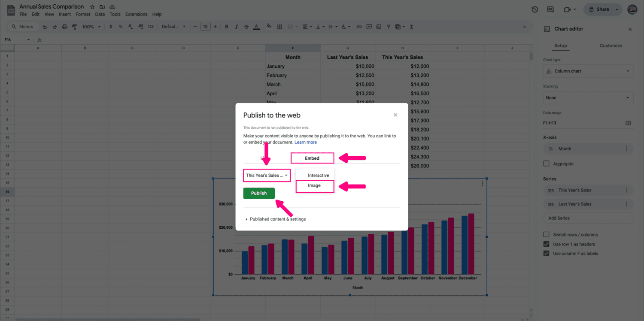Image resolution: width=644 pixels, height=321 pixels.
Task: Collapse the toolbar with the chevron
Action: [x=524, y=27]
